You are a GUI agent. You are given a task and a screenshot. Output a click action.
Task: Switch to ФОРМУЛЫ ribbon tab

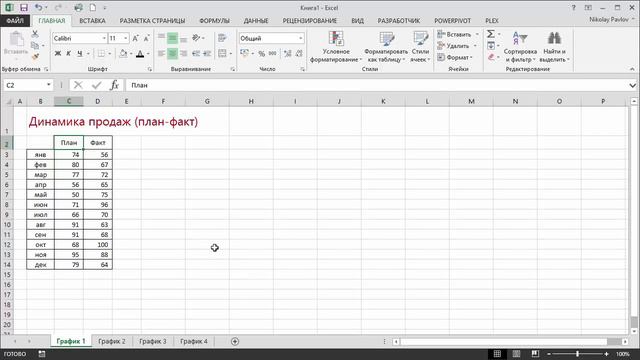click(x=214, y=20)
